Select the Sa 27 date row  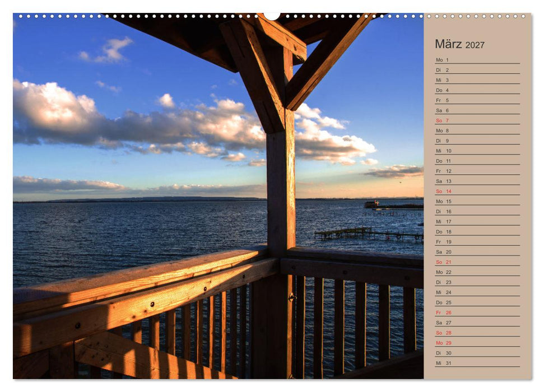(477, 322)
